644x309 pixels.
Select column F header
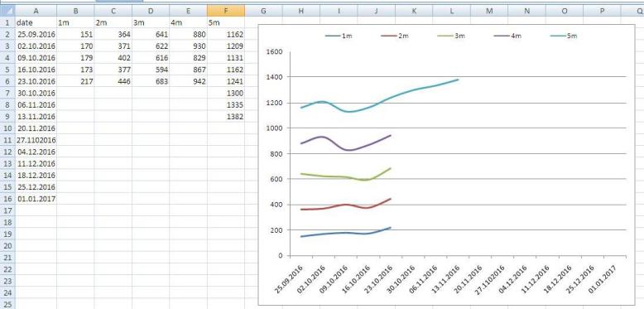(226, 11)
